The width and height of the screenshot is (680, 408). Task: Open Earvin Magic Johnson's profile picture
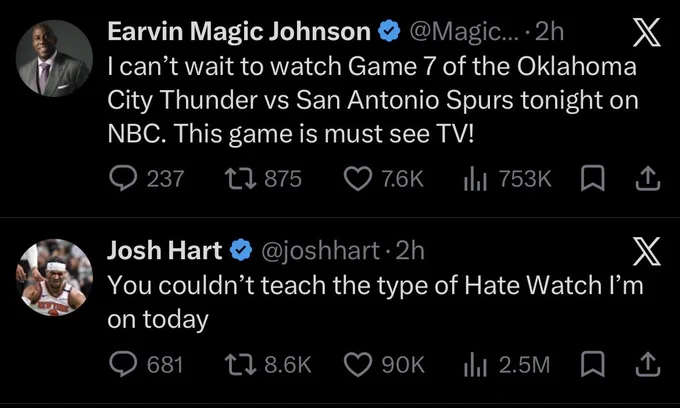coord(54,58)
